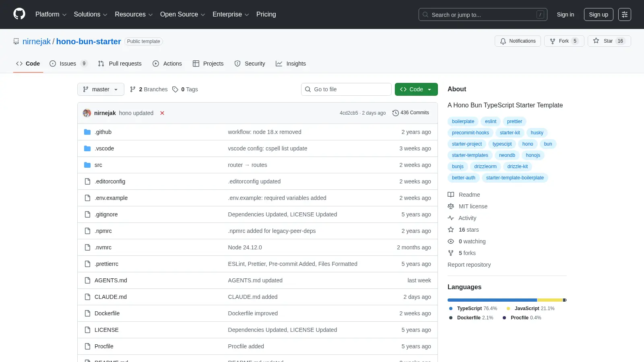Screen dimensions: 644x362
Task: Click the .vscode folder icon
Action: [87, 148]
